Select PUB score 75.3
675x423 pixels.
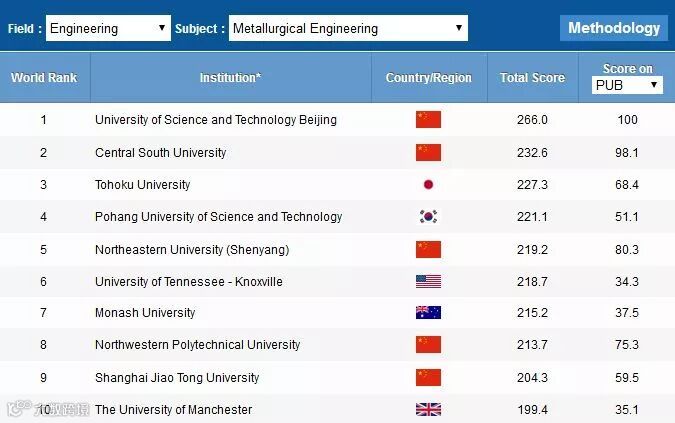(x=627, y=345)
